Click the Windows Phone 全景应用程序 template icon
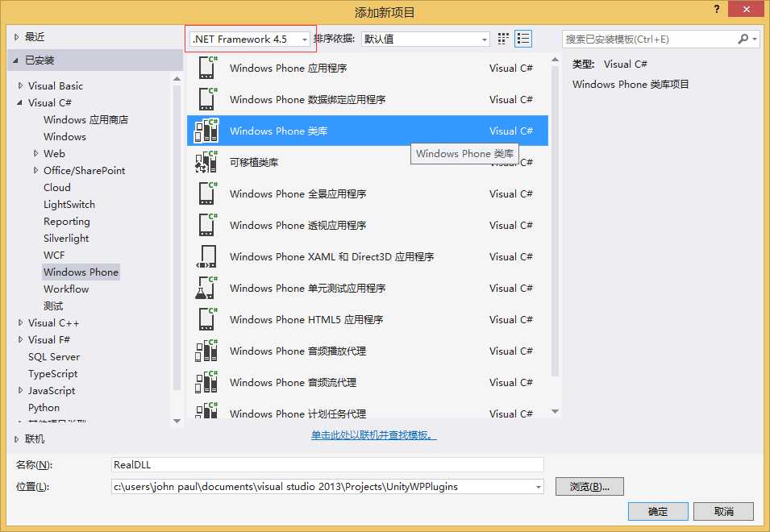Image resolution: width=770 pixels, height=532 pixels. [x=207, y=193]
